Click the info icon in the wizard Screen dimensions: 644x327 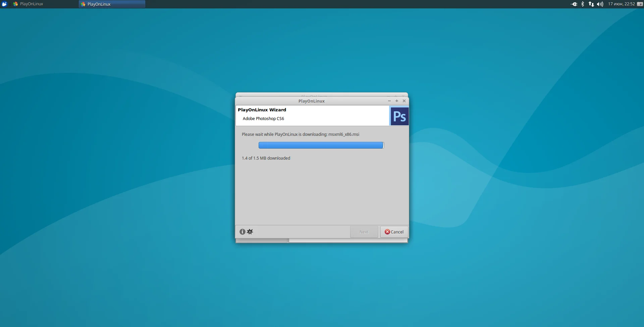pos(242,232)
